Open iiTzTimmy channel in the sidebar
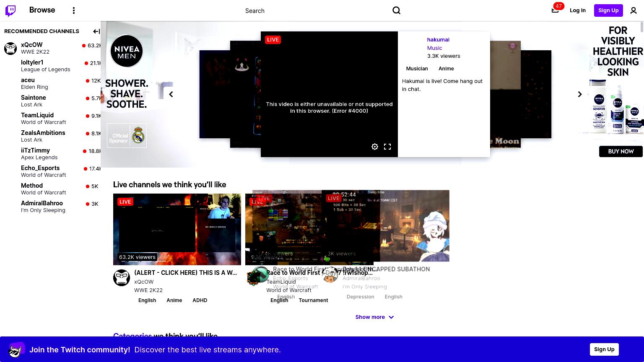 [x=50, y=154]
